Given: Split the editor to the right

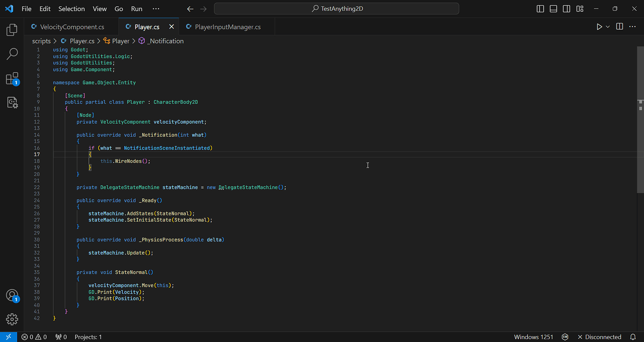Looking at the screenshot, I should (x=620, y=27).
